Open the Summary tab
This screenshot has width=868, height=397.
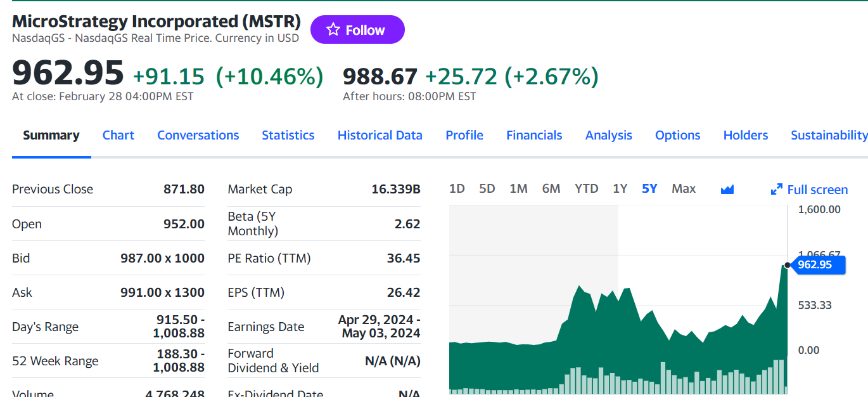[x=51, y=135]
